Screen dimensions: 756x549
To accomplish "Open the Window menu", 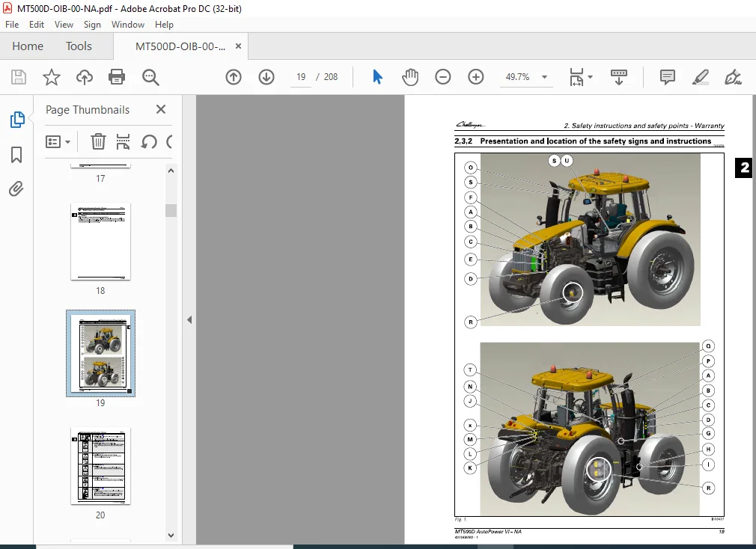I will point(128,25).
